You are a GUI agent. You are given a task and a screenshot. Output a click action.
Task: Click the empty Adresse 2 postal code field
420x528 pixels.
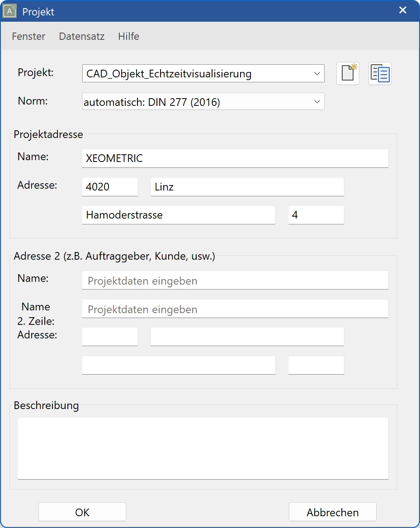pyautogui.click(x=110, y=337)
